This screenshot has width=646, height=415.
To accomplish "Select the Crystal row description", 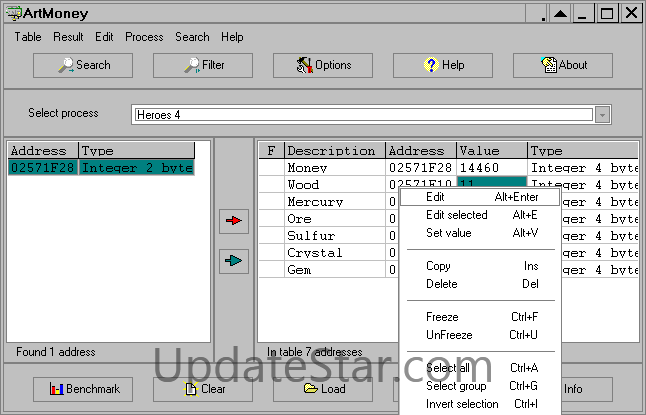I will [335, 253].
